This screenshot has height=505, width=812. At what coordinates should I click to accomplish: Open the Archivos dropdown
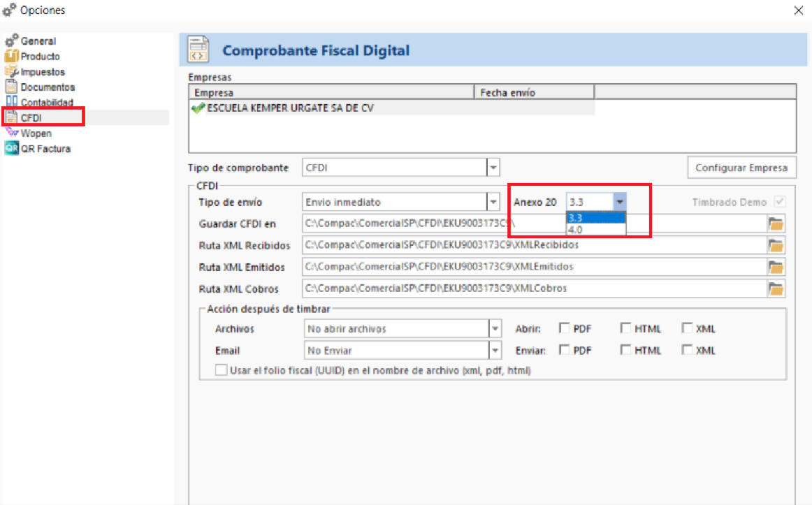495,328
